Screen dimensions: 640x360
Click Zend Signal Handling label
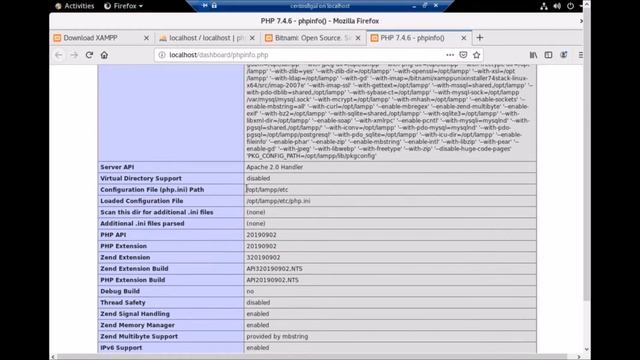[x=135, y=314]
